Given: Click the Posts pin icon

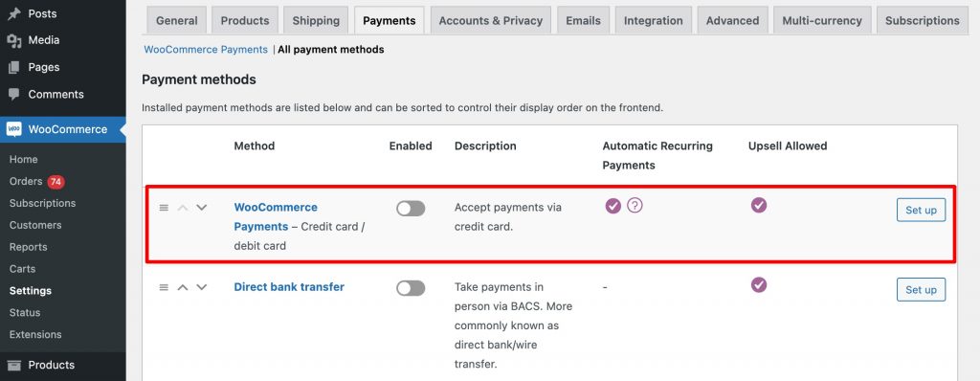Looking at the screenshot, I should click(x=13, y=13).
